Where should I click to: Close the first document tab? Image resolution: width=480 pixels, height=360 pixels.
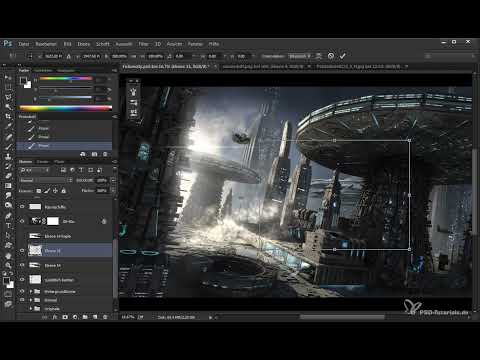coord(215,67)
